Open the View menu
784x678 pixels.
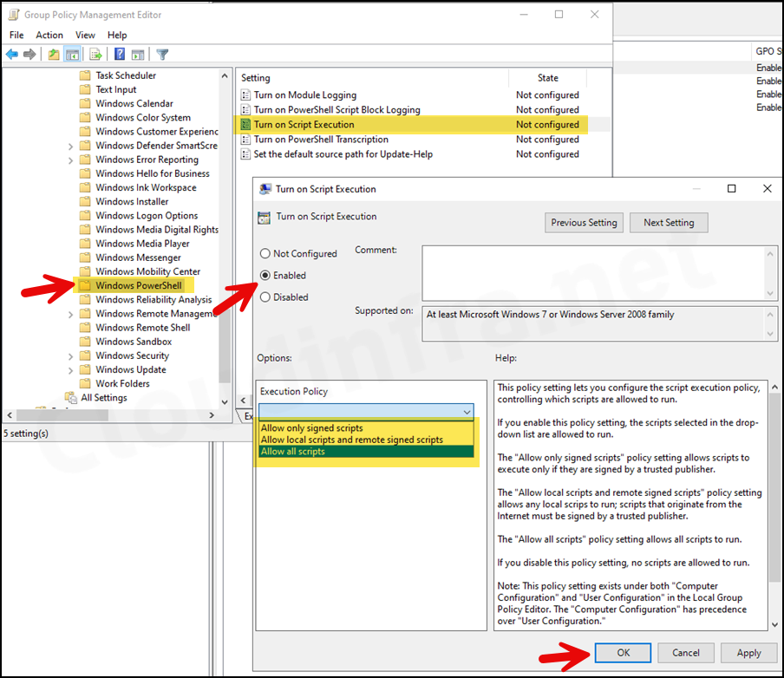pyautogui.click(x=85, y=35)
